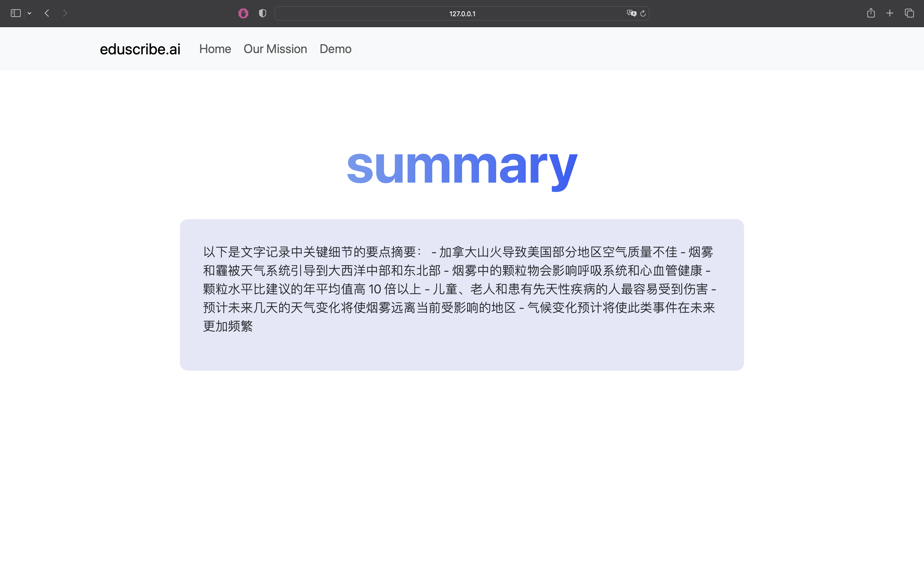The height and width of the screenshot is (577, 924).
Task: Open the Our Mission page
Action: (x=275, y=49)
